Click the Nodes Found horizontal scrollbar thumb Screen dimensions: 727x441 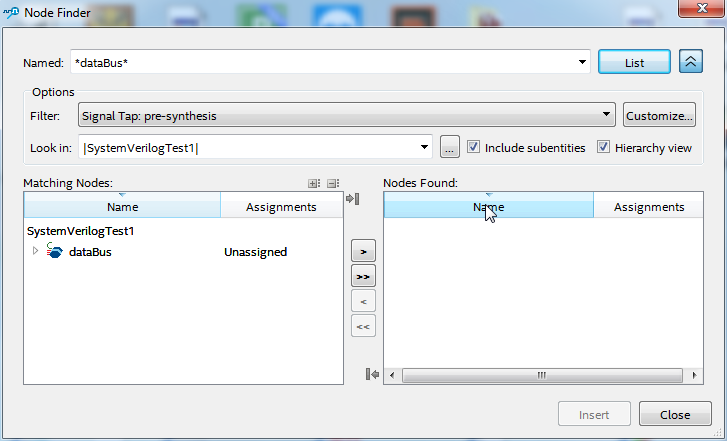point(542,375)
